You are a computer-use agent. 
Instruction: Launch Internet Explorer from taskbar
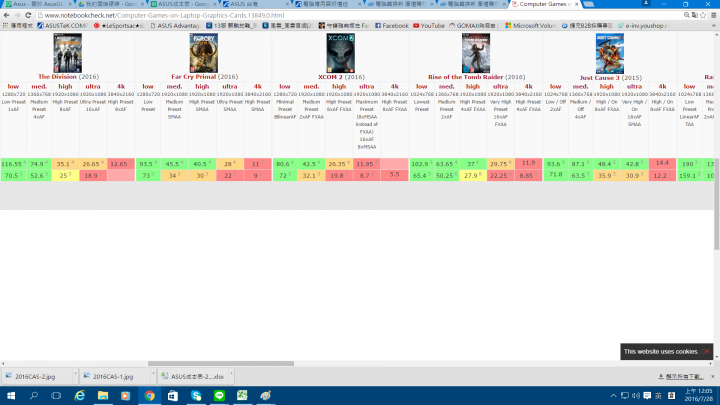[x=79, y=395]
